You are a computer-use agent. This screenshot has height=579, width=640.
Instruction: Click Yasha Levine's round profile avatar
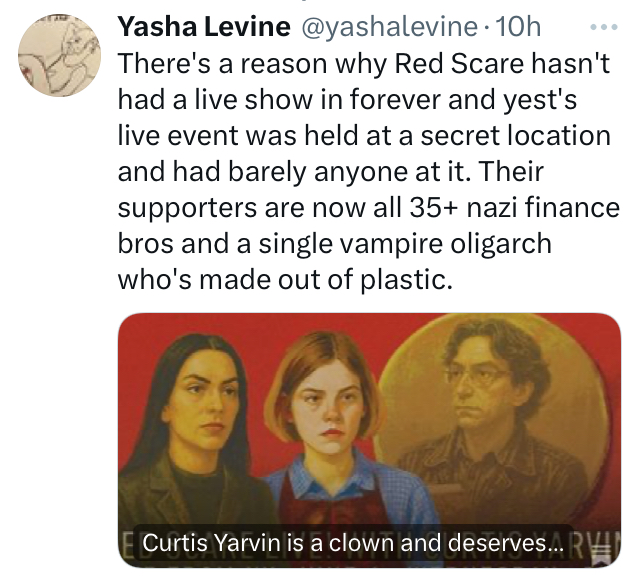59,55
